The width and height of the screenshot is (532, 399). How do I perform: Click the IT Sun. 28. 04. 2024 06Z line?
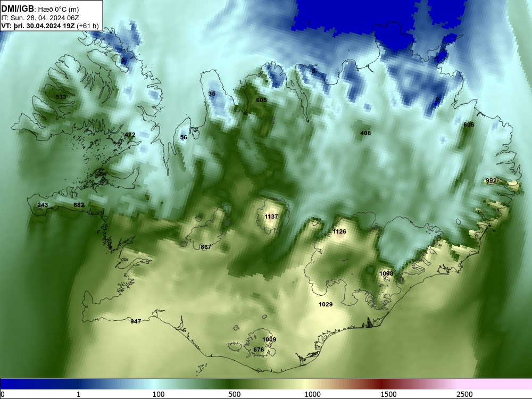pos(40,18)
